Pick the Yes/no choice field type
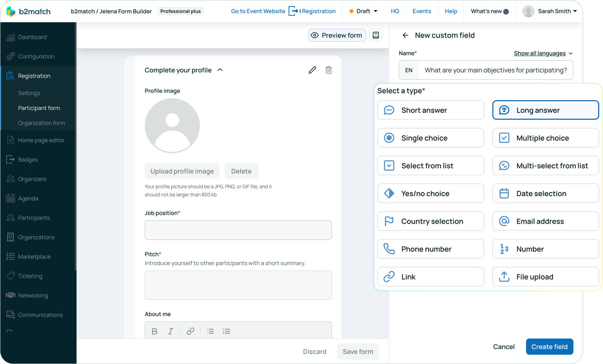The height and width of the screenshot is (364, 603). pos(430,193)
